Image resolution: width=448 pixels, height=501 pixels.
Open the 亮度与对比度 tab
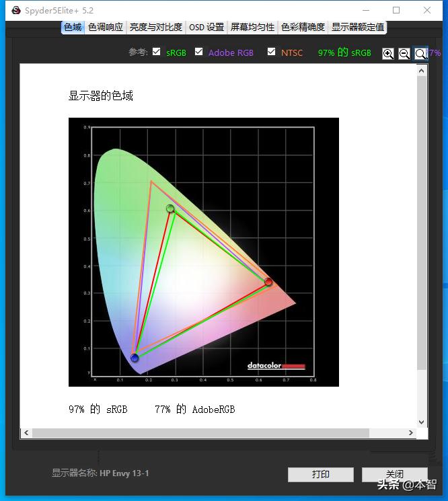point(156,27)
